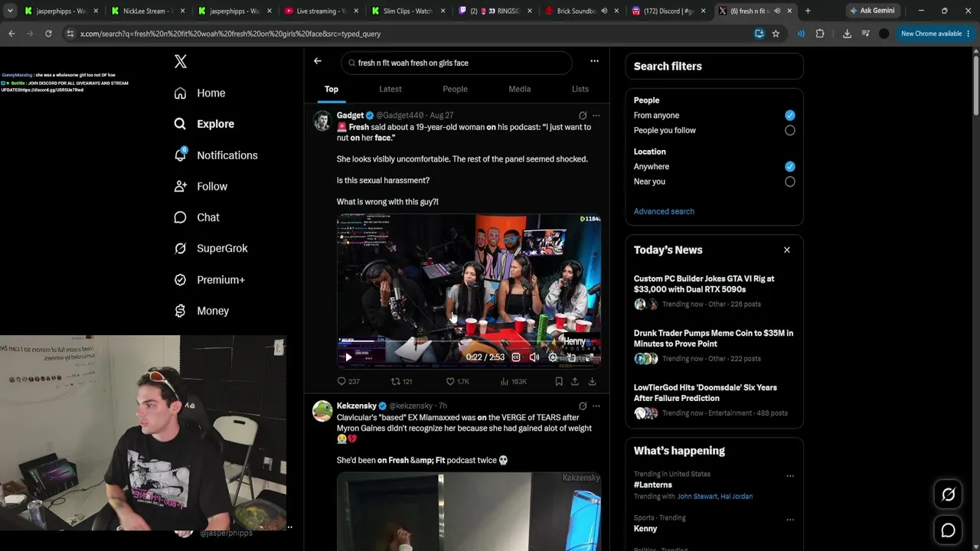980x551 pixels.
Task: Open more options for #Lanterns trend
Action: (790, 476)
